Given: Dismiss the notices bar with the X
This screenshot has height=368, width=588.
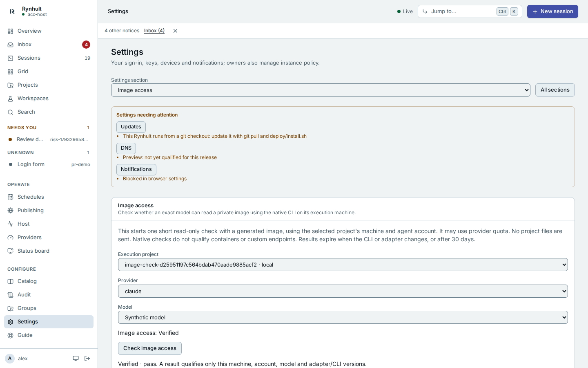Looking at the screenshot, I should [x=175, y=31].
